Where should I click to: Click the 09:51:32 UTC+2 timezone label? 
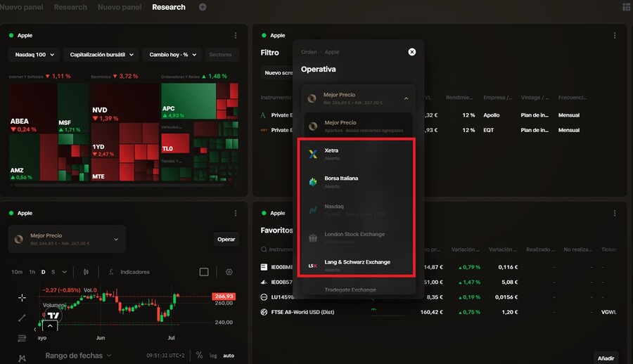point(165,356)
